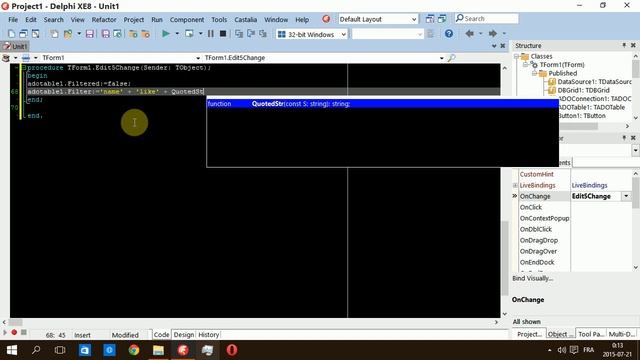Viewport: 640px width, 360px height.
Task: Stop the program with the square icon
Action: point(223,34)
